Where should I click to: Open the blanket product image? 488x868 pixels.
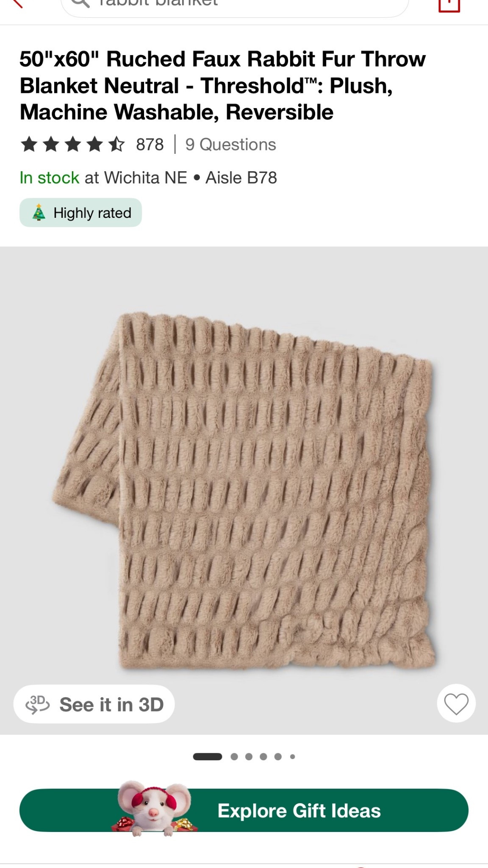coord(244,490)
